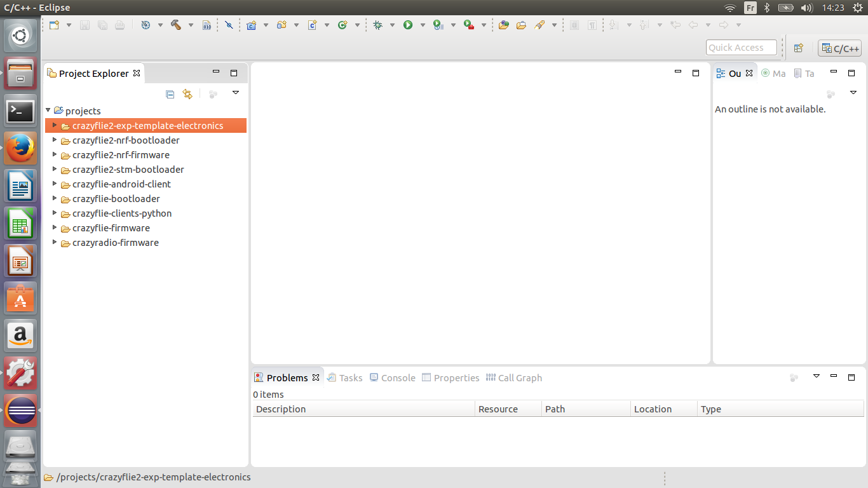Click the green Run button icon
Viewport: 868px width, 488px height.
[x=408, y=25]
